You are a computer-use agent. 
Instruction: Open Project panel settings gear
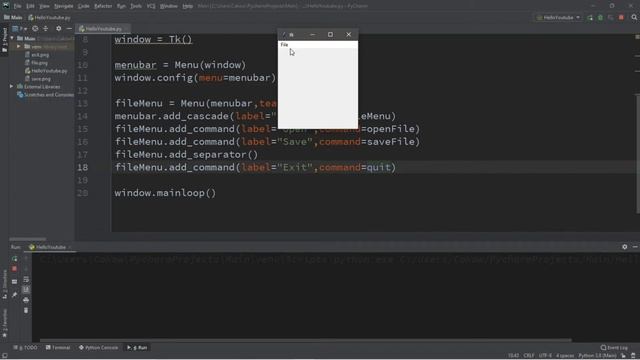58,29
